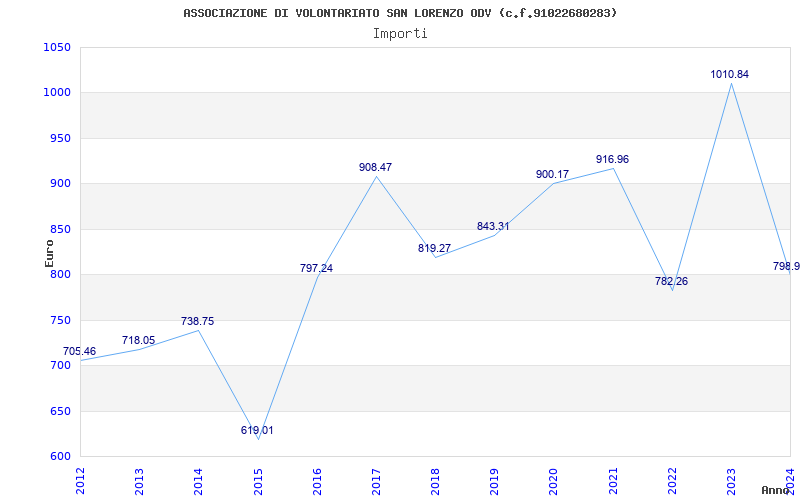Click the 2015 x-axis year
The width and height of the screenshot is (800, 500).
(258, 481)
